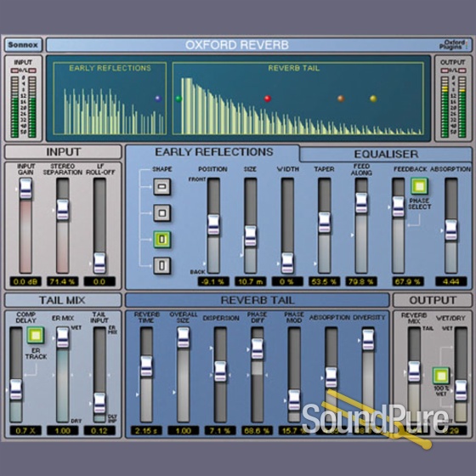
Task: Click the Reverb Time slider handle
Action: 146,366
